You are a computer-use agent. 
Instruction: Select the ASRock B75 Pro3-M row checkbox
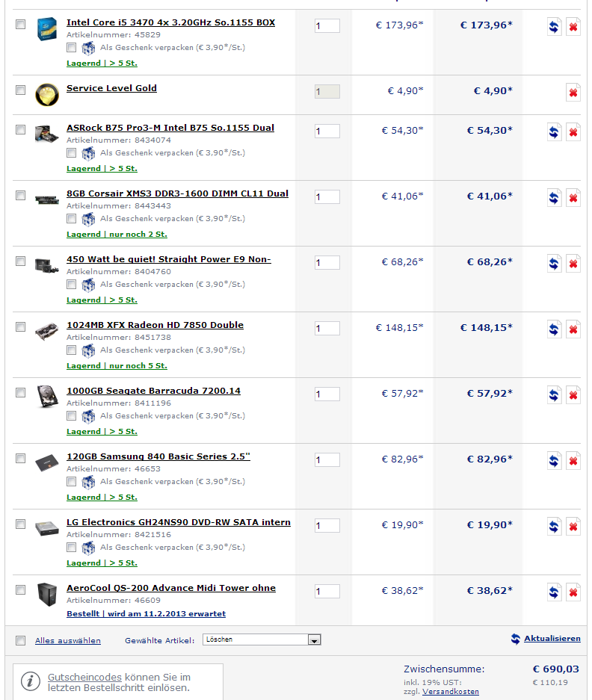pos(20,129)
